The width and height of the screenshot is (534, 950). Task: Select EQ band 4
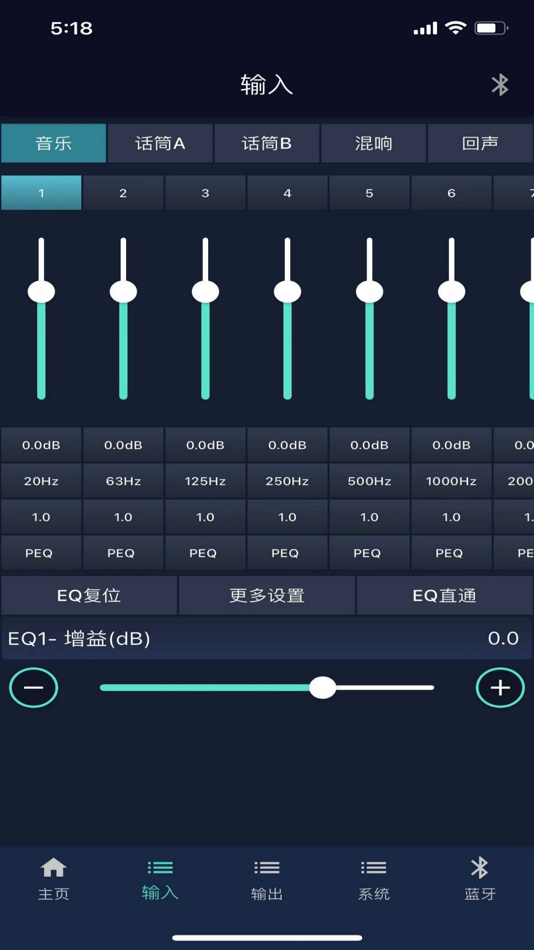287,193
